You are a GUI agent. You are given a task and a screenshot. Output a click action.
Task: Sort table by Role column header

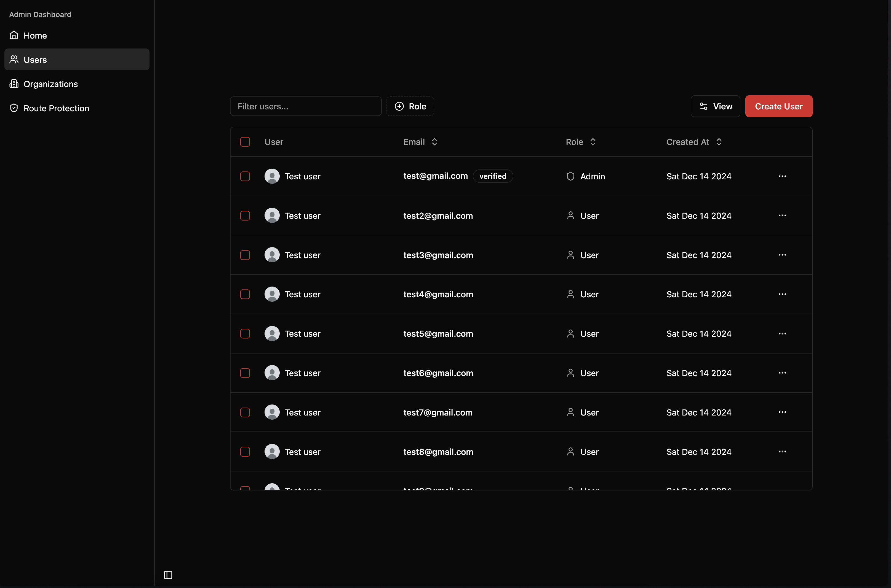click(581, 142)
